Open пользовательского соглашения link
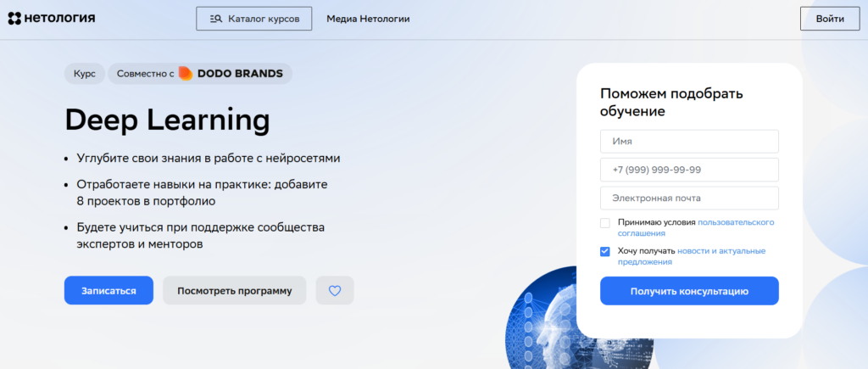The width and height of the screenshot is (868, 369). tap(696, 228)
